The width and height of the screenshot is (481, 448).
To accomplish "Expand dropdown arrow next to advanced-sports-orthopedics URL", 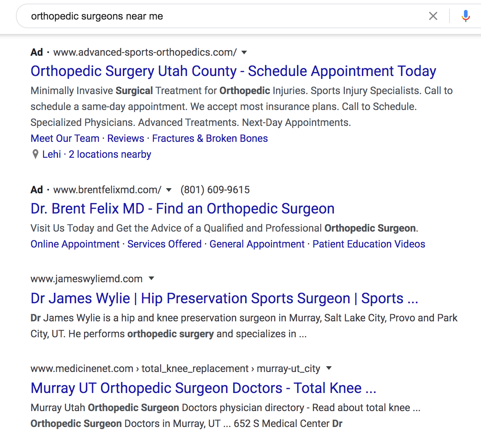I will (x=244, y=52).
